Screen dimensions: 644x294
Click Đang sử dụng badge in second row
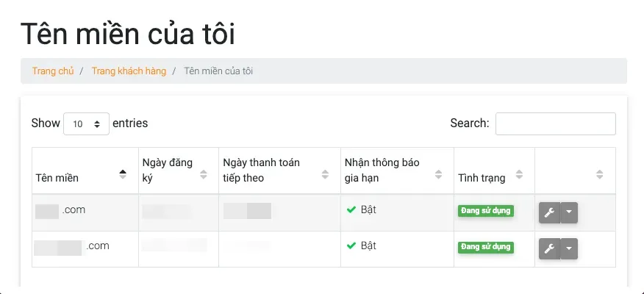coord(486,247)
